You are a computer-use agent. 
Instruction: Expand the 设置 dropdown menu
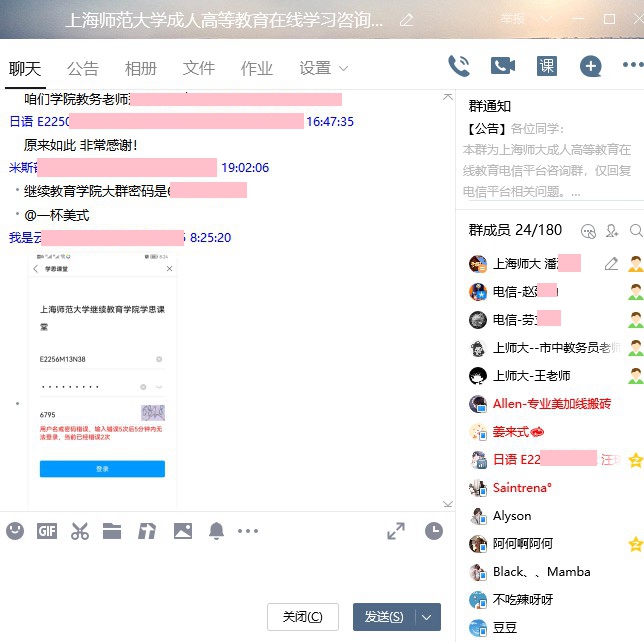click(x=324, y=68)
